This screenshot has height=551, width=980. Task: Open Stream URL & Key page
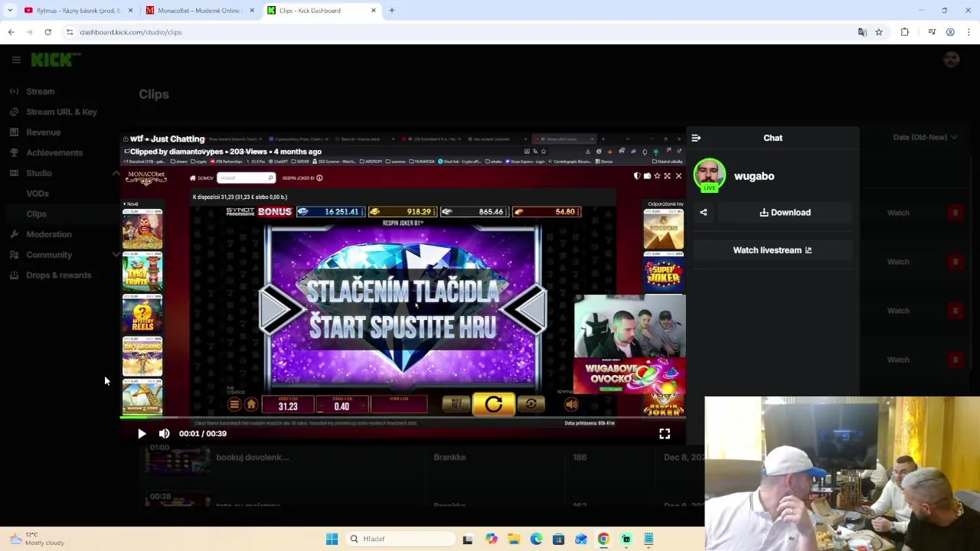point(61,112)
